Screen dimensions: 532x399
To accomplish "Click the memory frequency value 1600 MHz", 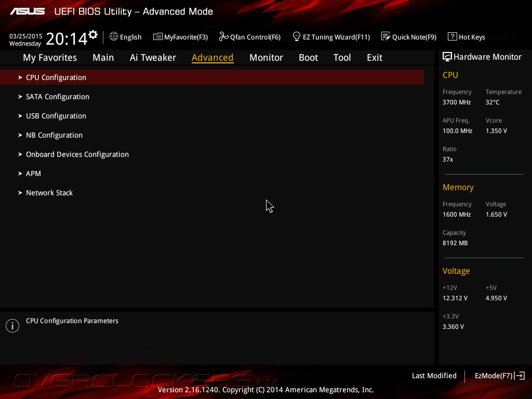I will point(457,215).
